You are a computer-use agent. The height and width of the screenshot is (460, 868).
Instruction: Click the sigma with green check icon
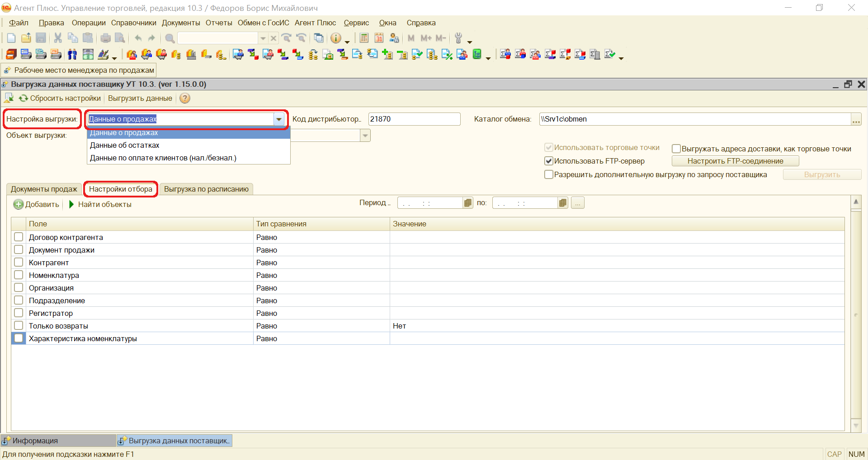pos(610,55)
